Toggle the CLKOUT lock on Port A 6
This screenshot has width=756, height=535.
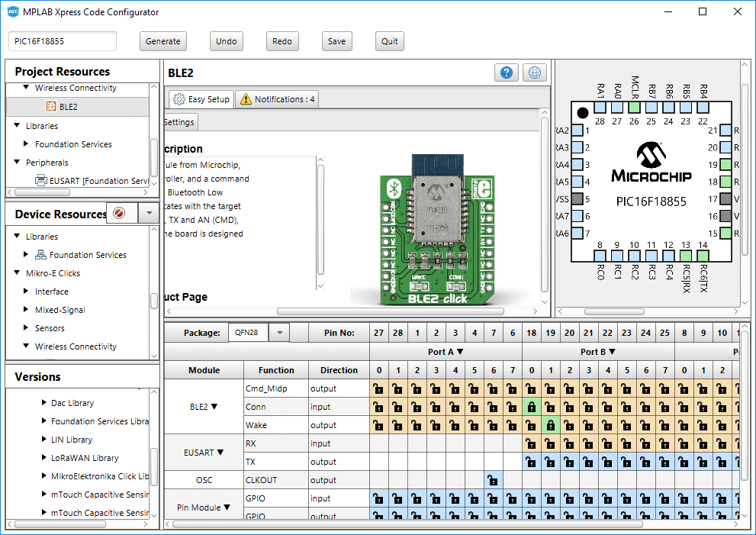(x=493, y=480)
